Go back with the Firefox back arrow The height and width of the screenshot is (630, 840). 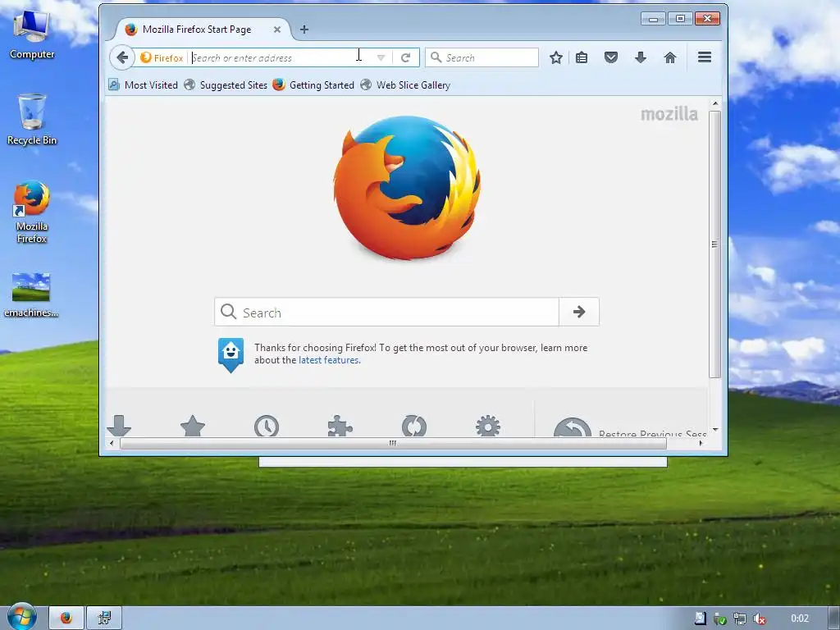click(x=122, y=57)
